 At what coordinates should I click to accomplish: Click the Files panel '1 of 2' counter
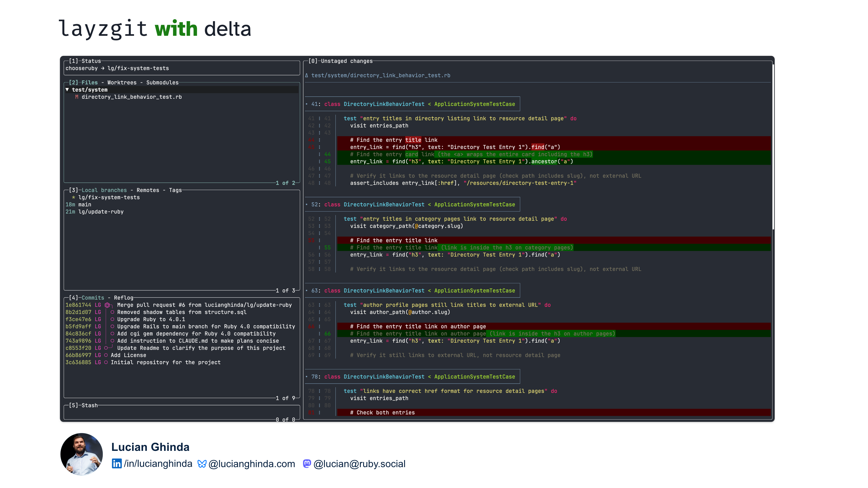[x=285, y=183]
